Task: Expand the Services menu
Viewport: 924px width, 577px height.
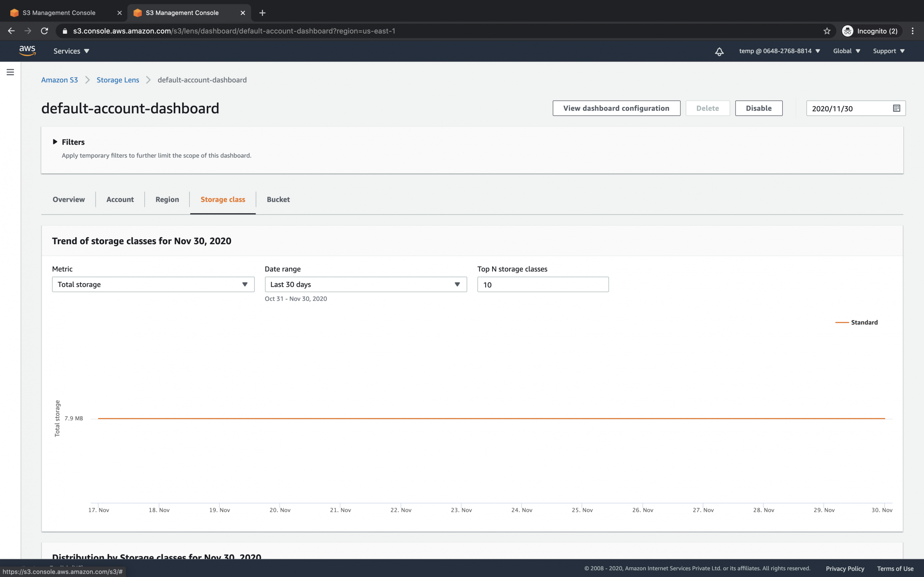Action: [x=71, y=51]
